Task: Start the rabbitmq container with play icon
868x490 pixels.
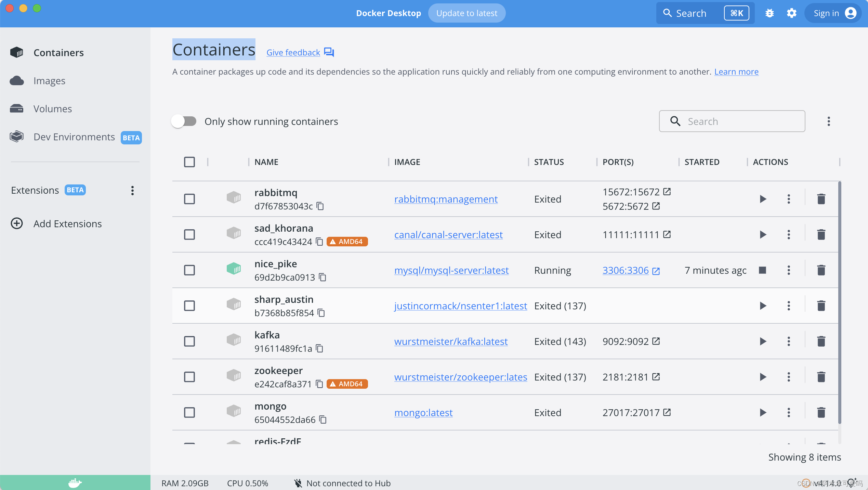Action: [x=763, y=199]
